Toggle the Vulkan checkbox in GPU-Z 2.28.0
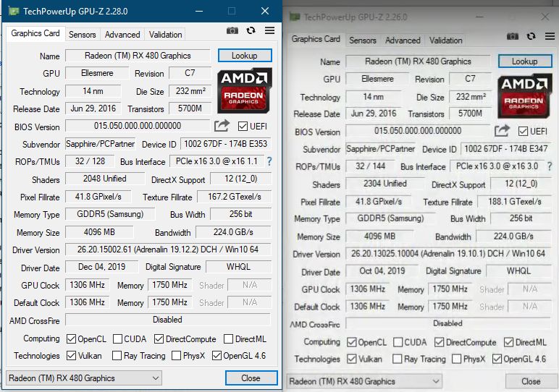Image resolution: width=559 pixels, height=392 pixels. tap(71, 355)
